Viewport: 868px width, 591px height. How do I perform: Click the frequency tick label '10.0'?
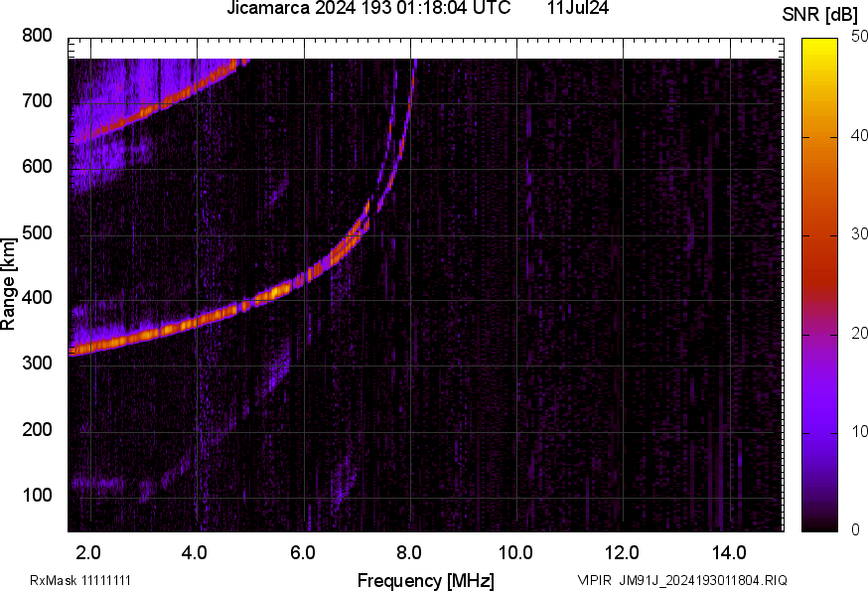point(515,552)
